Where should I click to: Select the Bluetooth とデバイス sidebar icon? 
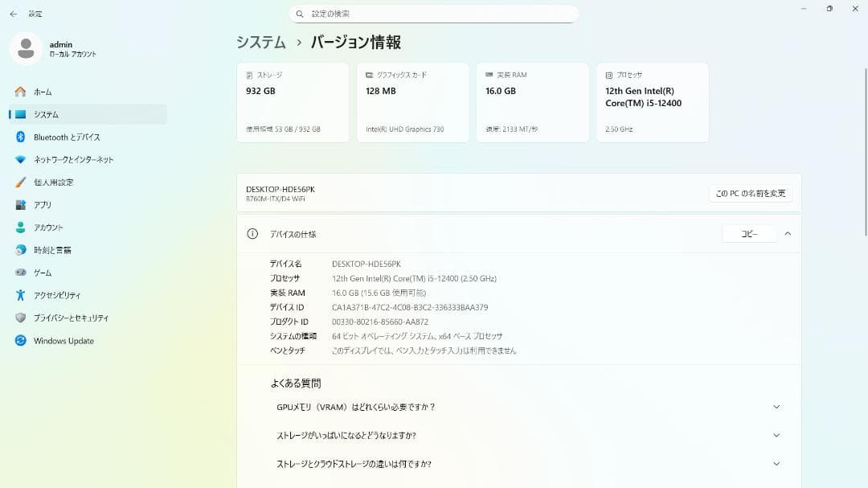[20, 137]
